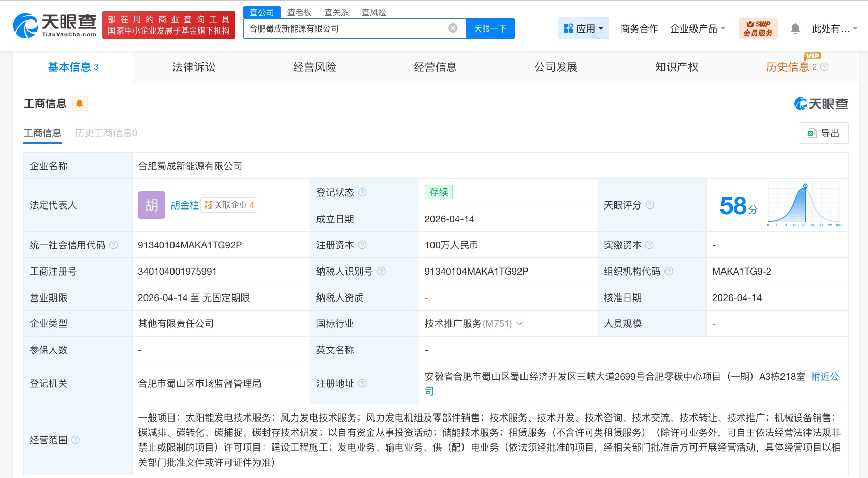Clear the search box with the × icon
This screenshot has height=478, width=868.
[452, 28]
